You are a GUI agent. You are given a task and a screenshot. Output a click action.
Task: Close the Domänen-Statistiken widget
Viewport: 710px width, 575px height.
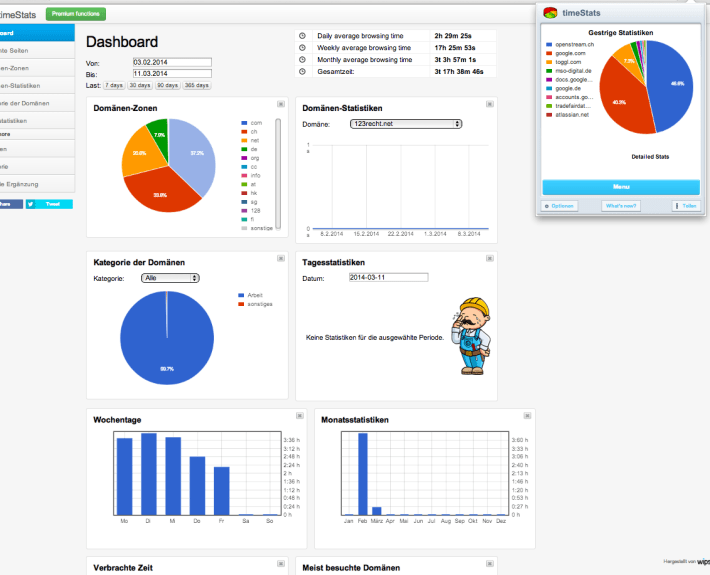pos(490,103)
